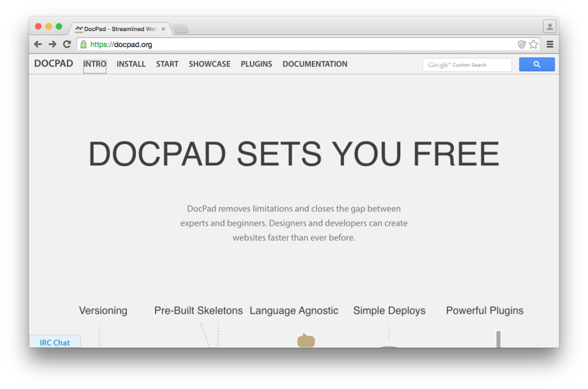Select the DocPad browser tab
This screenshot has width=588, height=389.
coord(115,28)
